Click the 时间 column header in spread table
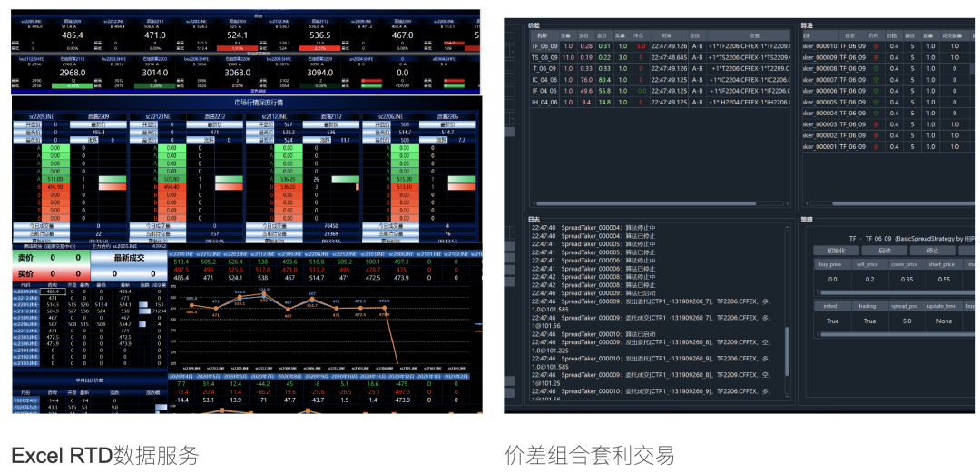 [x=669, y=35]
